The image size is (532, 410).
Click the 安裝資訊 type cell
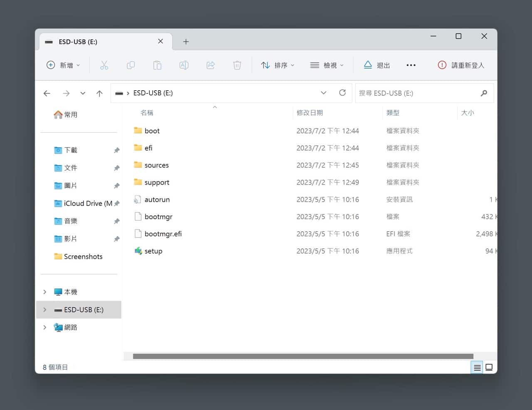pos(399,200)
